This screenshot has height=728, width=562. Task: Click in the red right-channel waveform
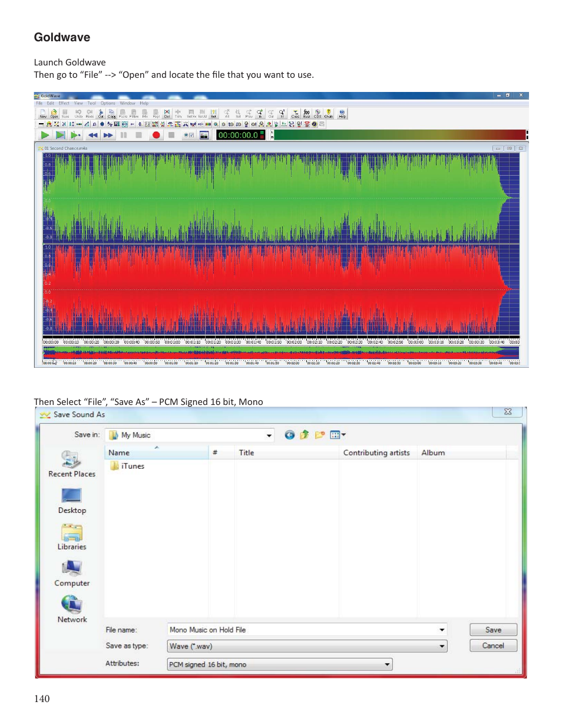(x=281, y=290)
